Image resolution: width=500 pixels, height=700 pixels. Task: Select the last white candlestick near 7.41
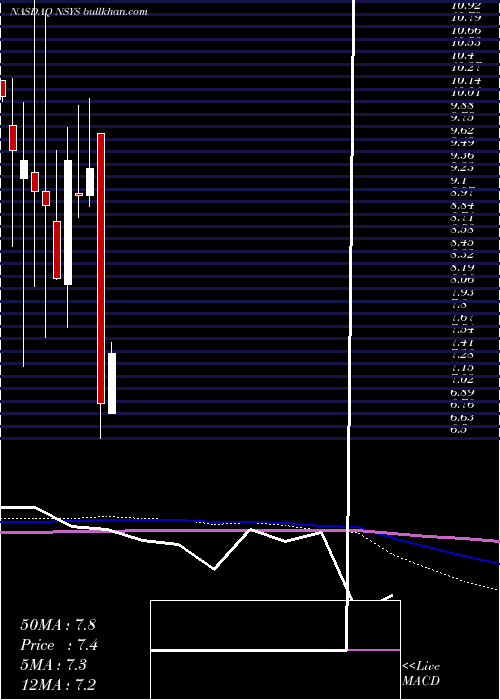click(112, 383)
